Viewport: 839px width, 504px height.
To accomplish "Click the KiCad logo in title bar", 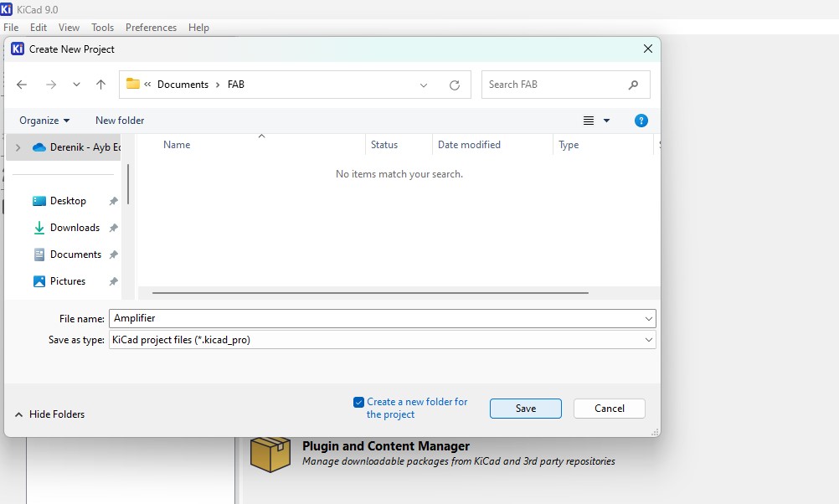I will [x=7, y=9].
